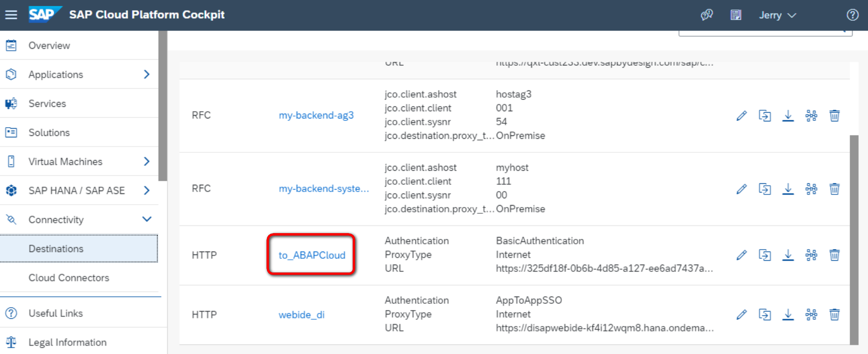
Task: Clone the to_ABAPCloud destination
Action: [x=765, y=255]
